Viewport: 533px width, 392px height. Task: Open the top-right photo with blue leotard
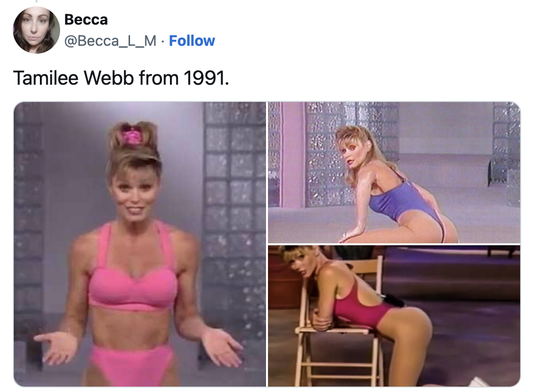[394, 172]
